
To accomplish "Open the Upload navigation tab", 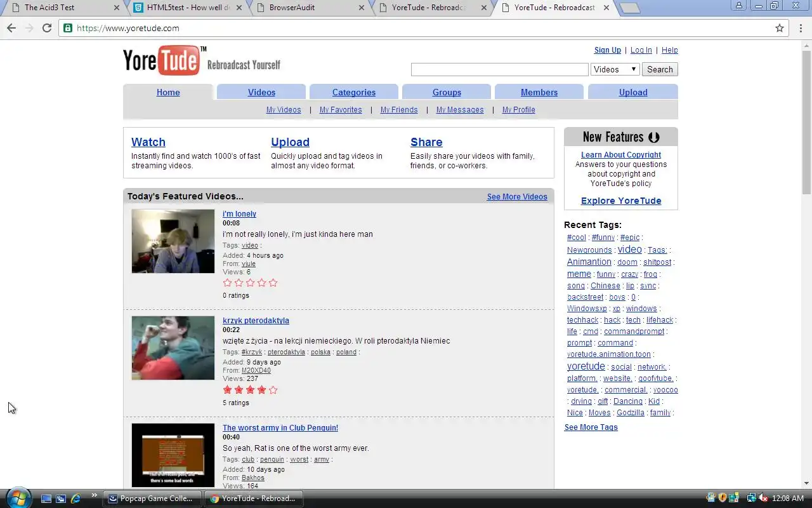I will coord(633,92).
